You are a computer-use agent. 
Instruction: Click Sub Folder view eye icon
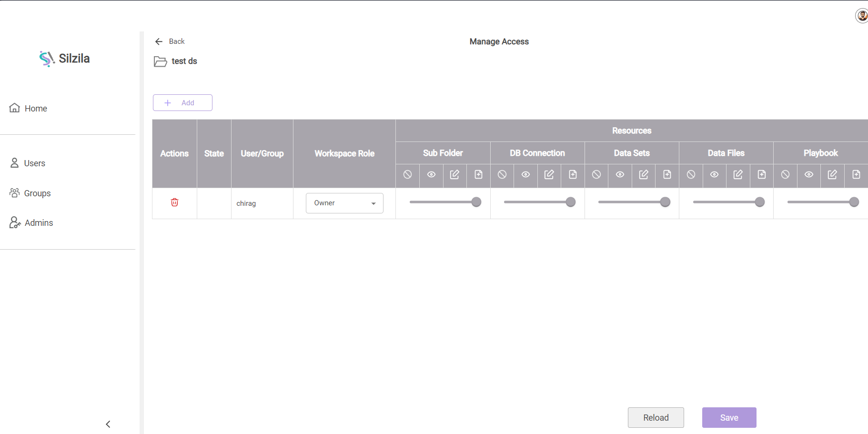(x=431, y=174)
